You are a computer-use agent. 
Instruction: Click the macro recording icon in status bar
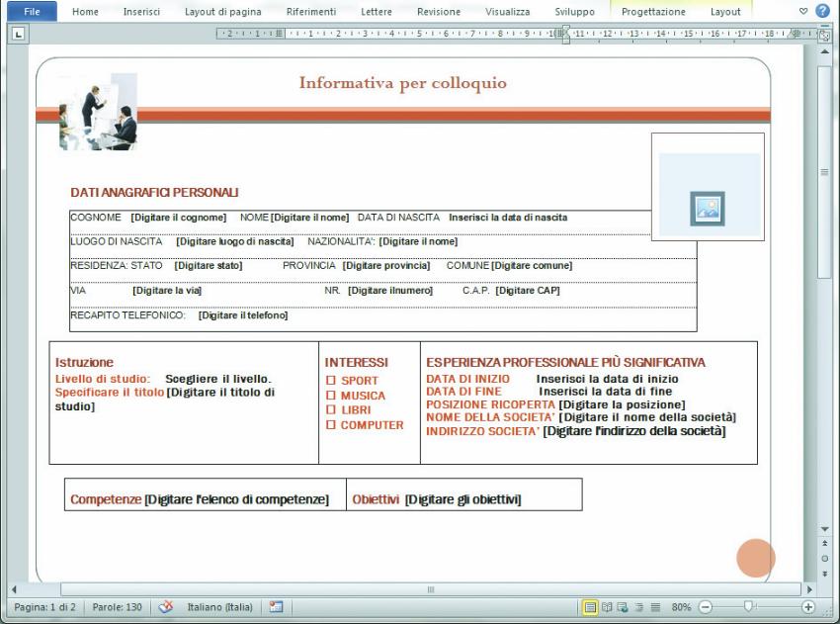(277, 606)
